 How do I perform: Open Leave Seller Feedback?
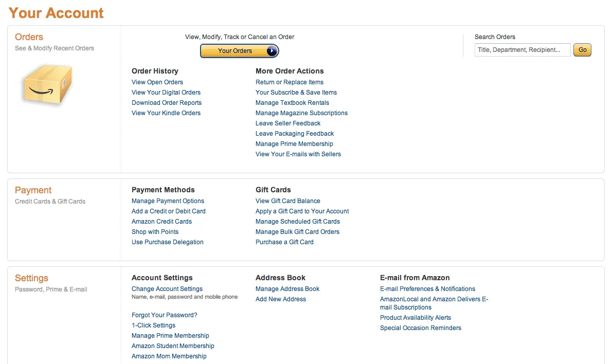pyautogui.click(x=287, y=123)
